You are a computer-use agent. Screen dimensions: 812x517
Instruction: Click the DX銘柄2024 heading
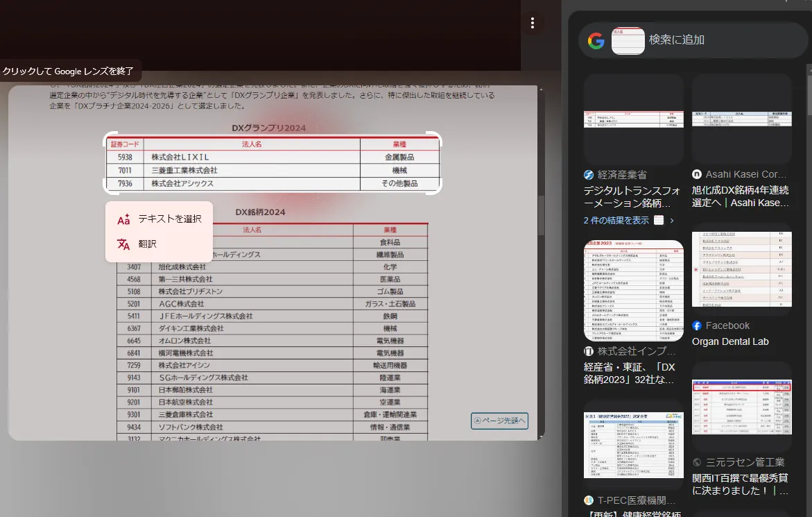(260, 212)
